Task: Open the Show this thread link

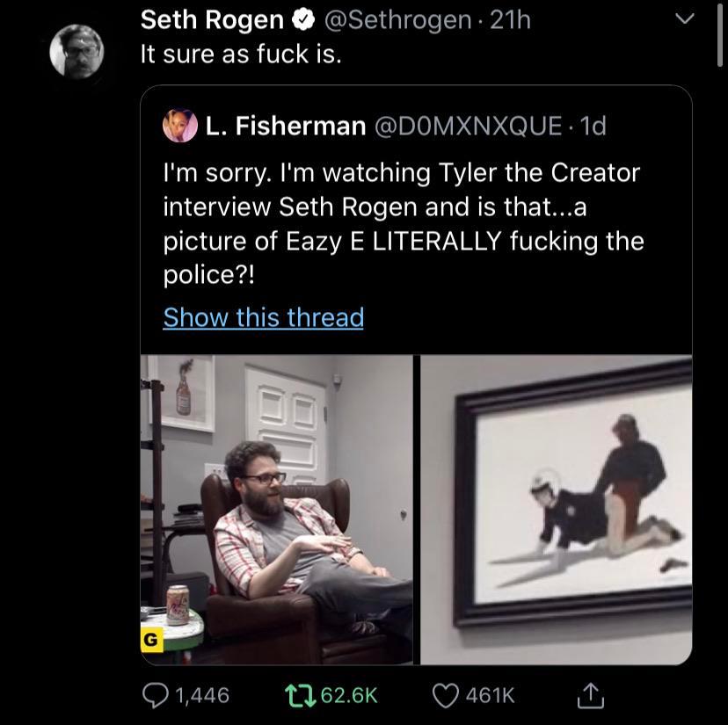Action: pyautogui.click(x=263, y=317)
